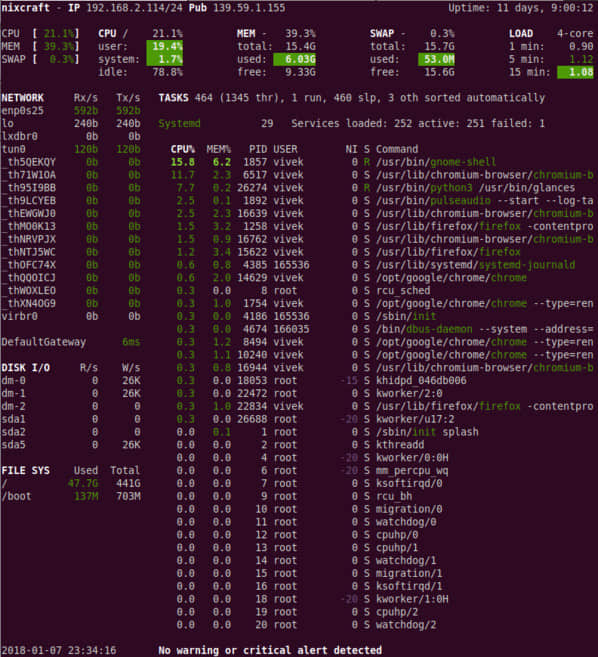Image resolution: width=598 pixels, height=657 pixels.
Task: Click the Systemd services summary line
Action: [x=352, y=124]
